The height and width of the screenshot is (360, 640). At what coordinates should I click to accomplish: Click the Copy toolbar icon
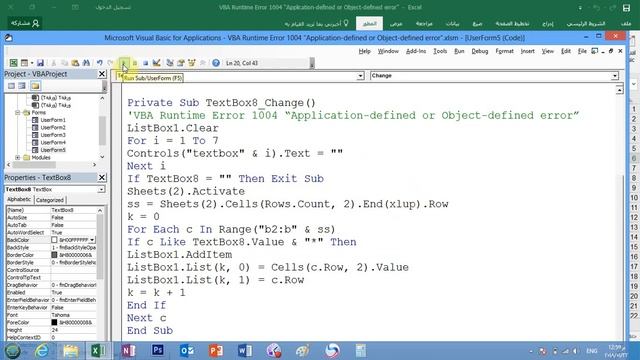pyautogui.click(x=64, y=63)
